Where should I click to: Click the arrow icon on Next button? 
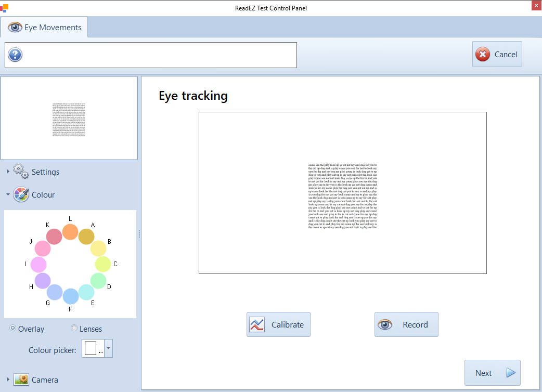tap(511, 373)
